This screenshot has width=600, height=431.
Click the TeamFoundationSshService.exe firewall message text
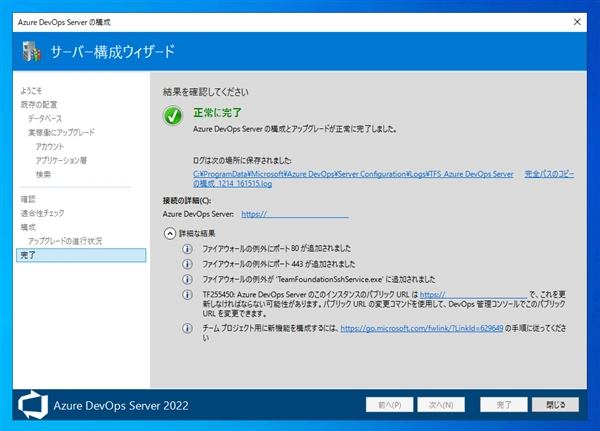pyautogui.click(x=319, y=279)
